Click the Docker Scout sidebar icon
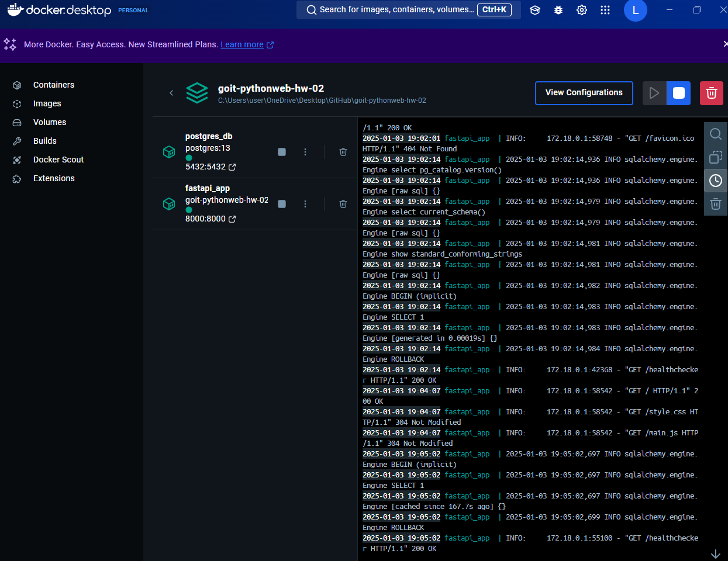This screenshot has height=561, width=728. 17,160
